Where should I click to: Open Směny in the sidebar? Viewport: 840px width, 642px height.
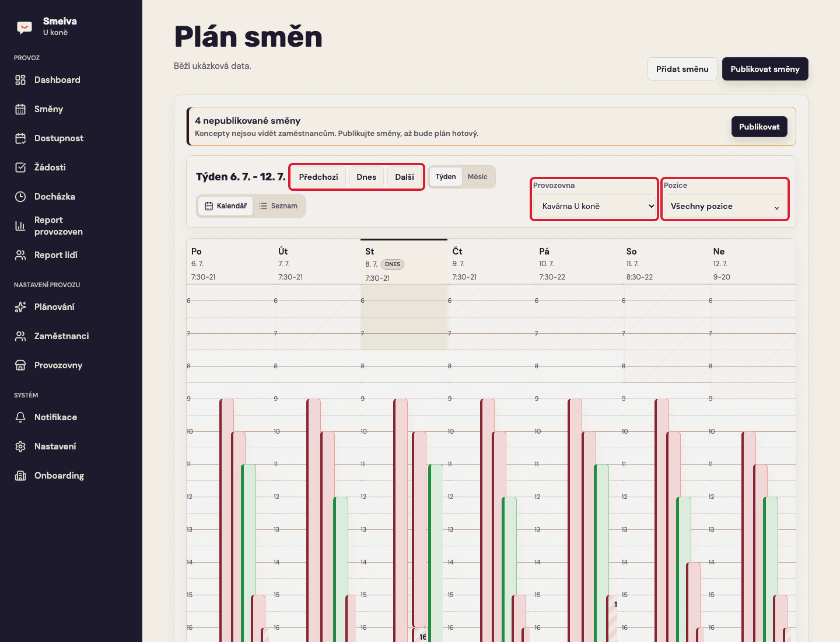click(71, 109)
